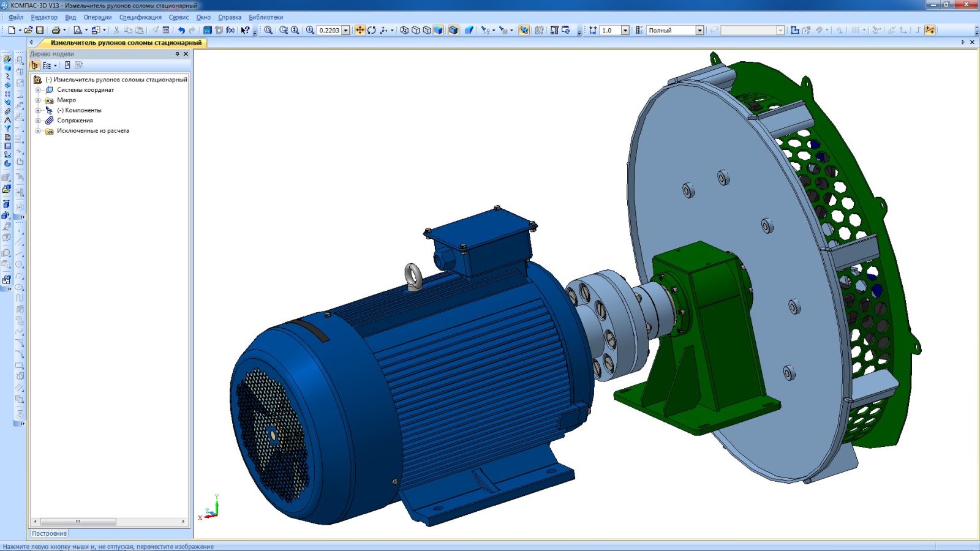Click the Построение tab at panel bottom
Image resolution: width=980 pixels, height=551 pixels.
pyautogui.click(x=49, y=533)
